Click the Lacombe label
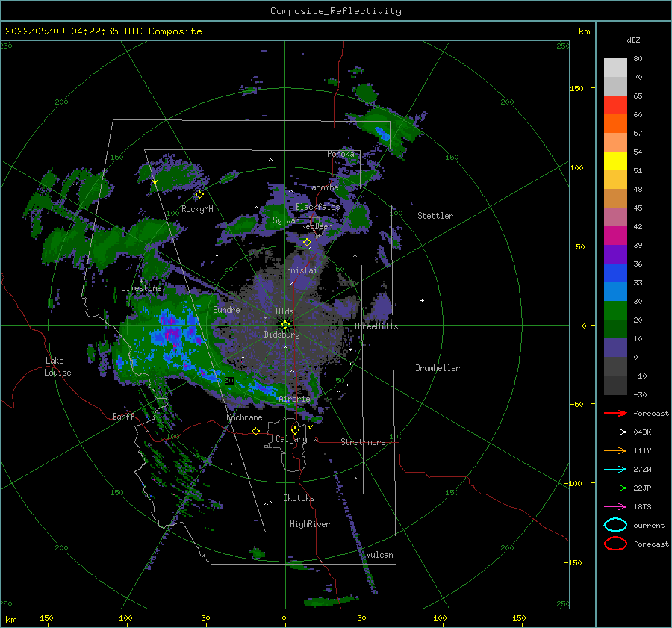Viewport: 672px width, 628px height. 323,187
